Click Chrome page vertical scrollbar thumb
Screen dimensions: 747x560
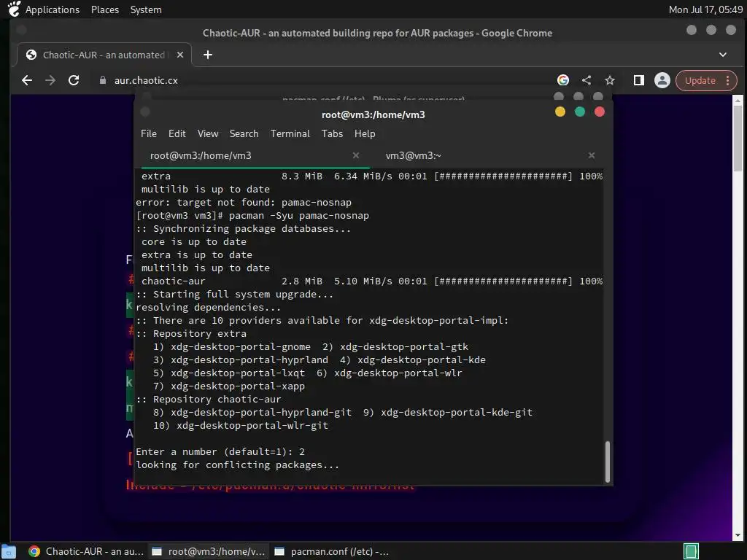pyautogui.click(x=738, y=138)
